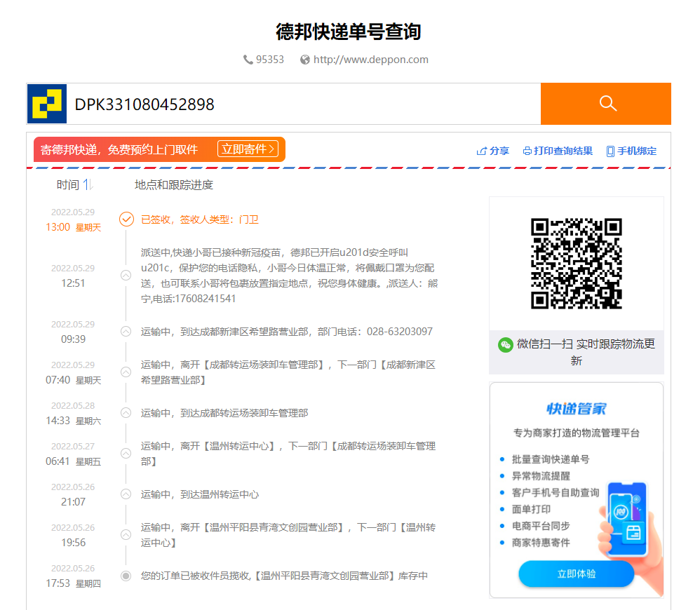Click the entry 离开【温州转运中心】

(x=288, y=454)
